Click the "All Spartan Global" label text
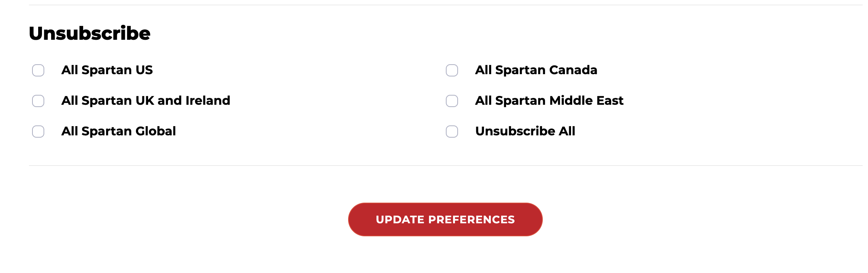Screen dimensions: 868x273 click(x=118, y=131)
